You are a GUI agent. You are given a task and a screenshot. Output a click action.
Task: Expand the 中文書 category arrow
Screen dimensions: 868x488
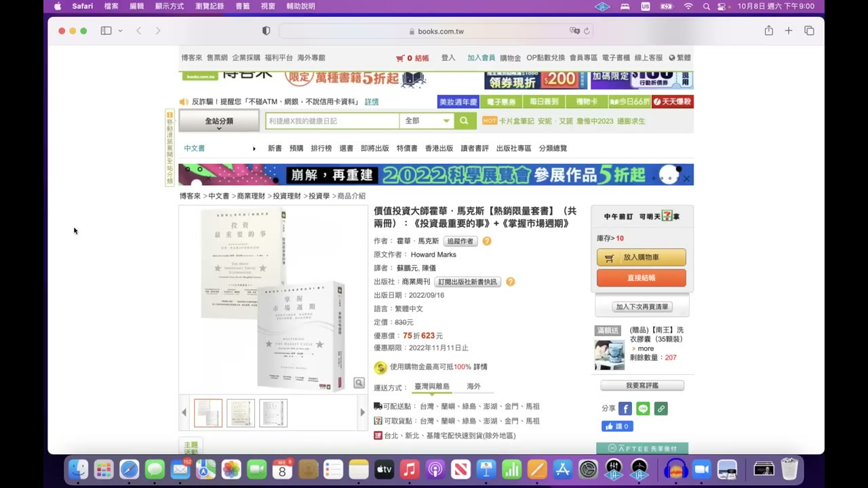pos(254,148)
